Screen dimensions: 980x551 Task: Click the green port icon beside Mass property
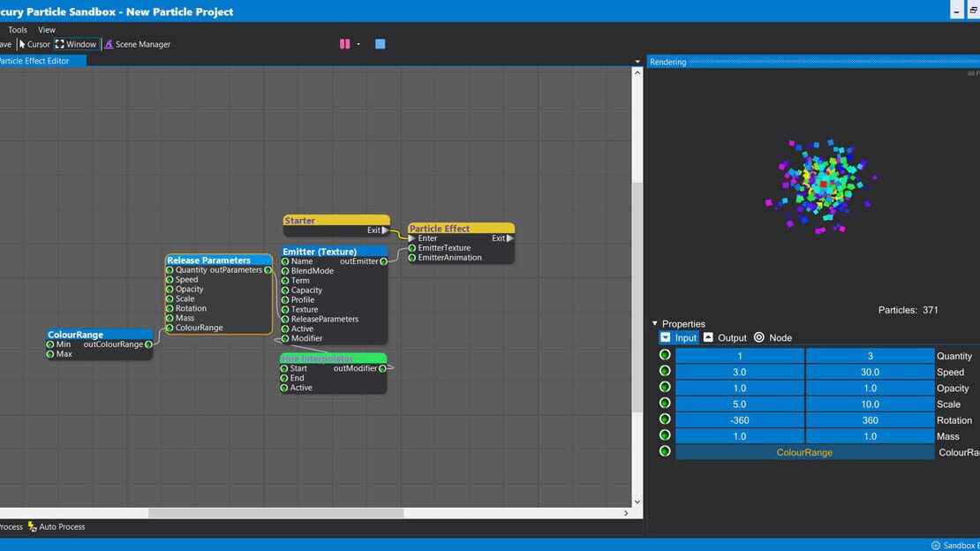[x=665, y=435]
